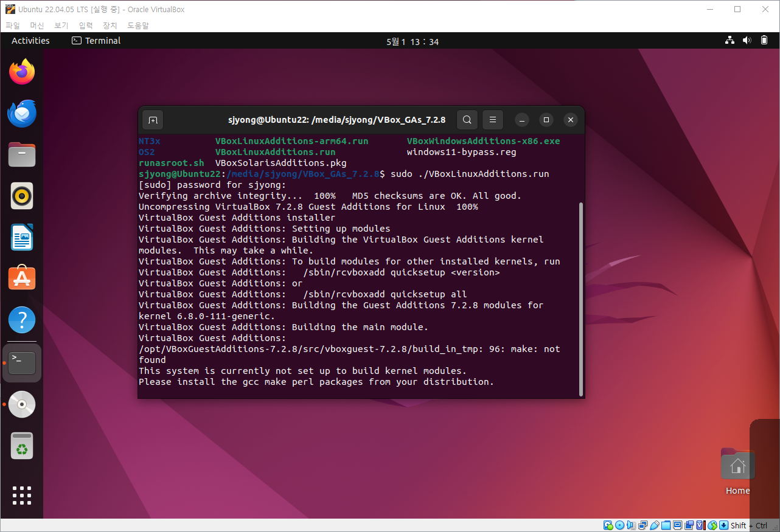Open the Home folder desktop icon
This screenshot has width=780, height=532.
point(737,472)
